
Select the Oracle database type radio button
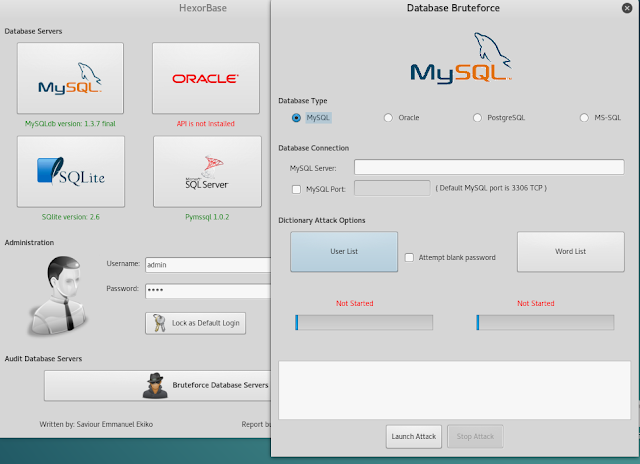coord(388,118)
